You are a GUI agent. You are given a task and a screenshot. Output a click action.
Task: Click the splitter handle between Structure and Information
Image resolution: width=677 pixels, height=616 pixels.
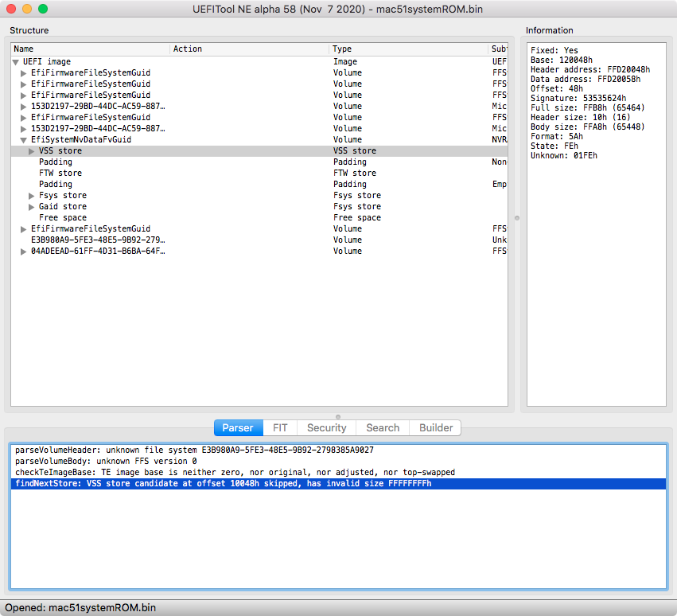tap(517, 218)
